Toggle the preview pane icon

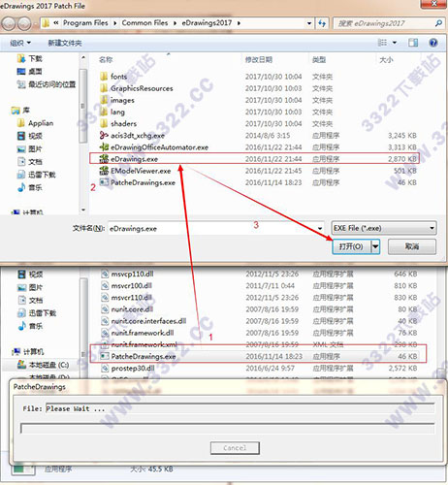coord(413,43)
